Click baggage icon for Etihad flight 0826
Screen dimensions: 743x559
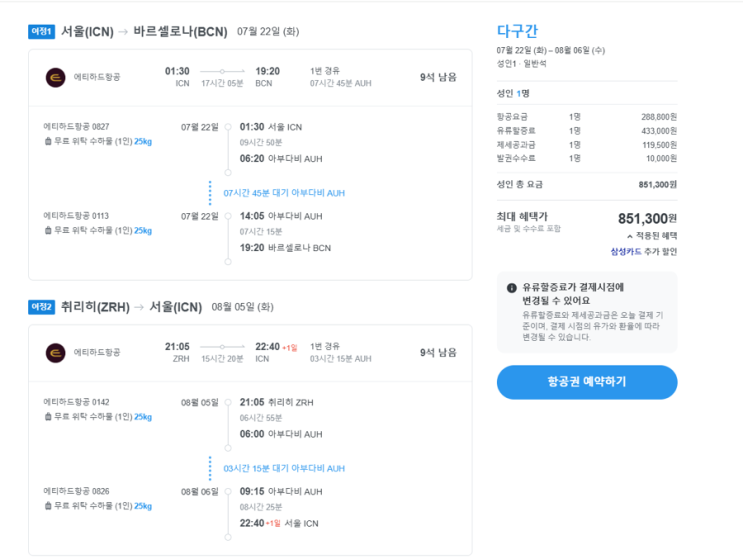pyautogui.click(x=48, y=506)
